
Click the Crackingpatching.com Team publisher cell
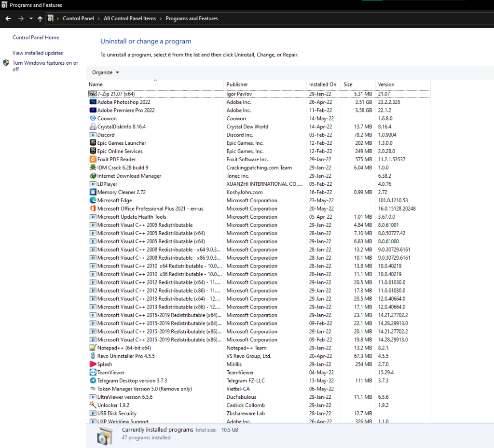coord(259,168)
